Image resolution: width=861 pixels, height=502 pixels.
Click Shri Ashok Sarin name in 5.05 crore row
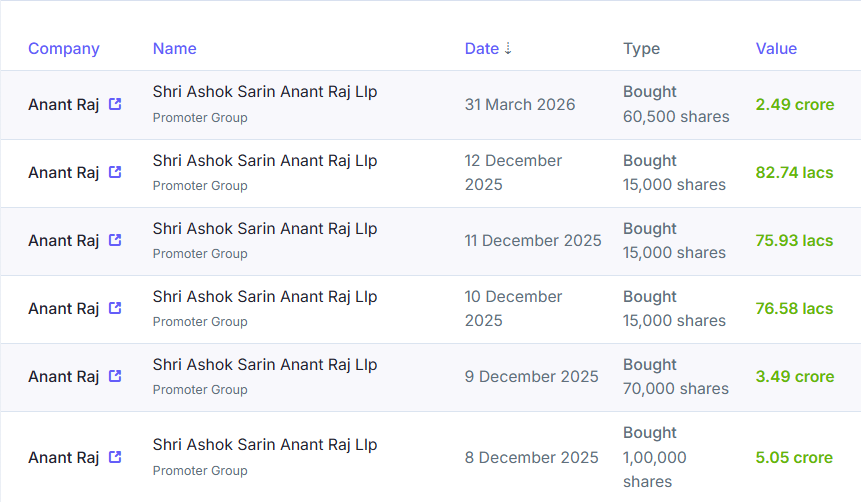click(x=265, y=445)
